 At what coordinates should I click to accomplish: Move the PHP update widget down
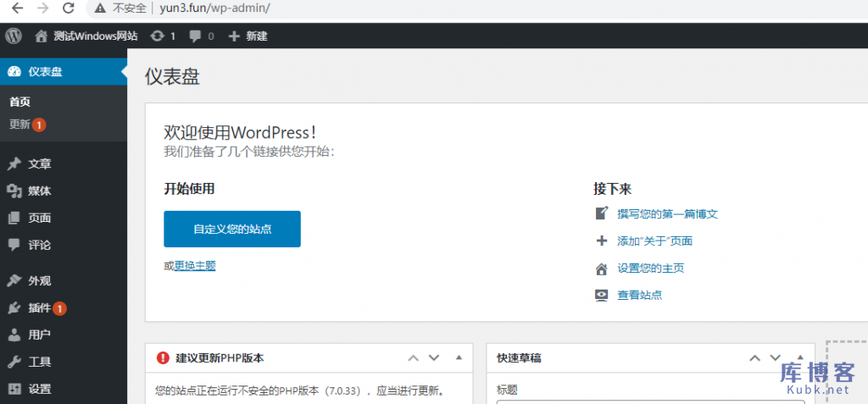(x=434, y=358)
